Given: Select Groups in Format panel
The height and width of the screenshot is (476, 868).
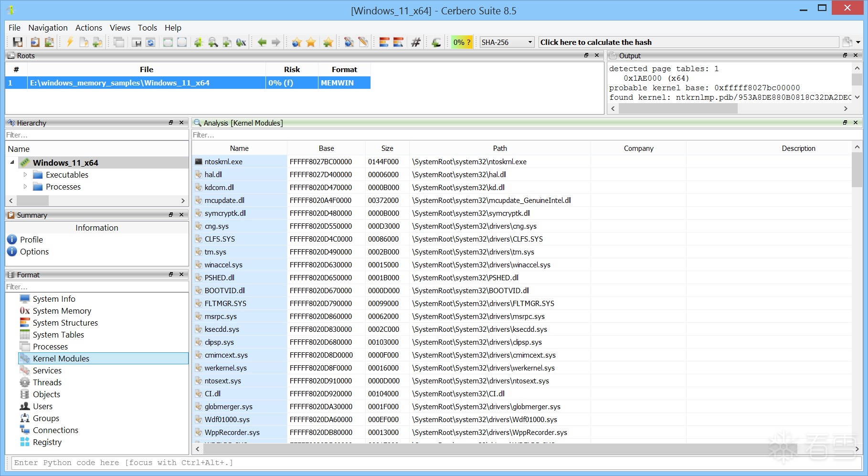Looking at the screenshot, I should pos(46,418).
